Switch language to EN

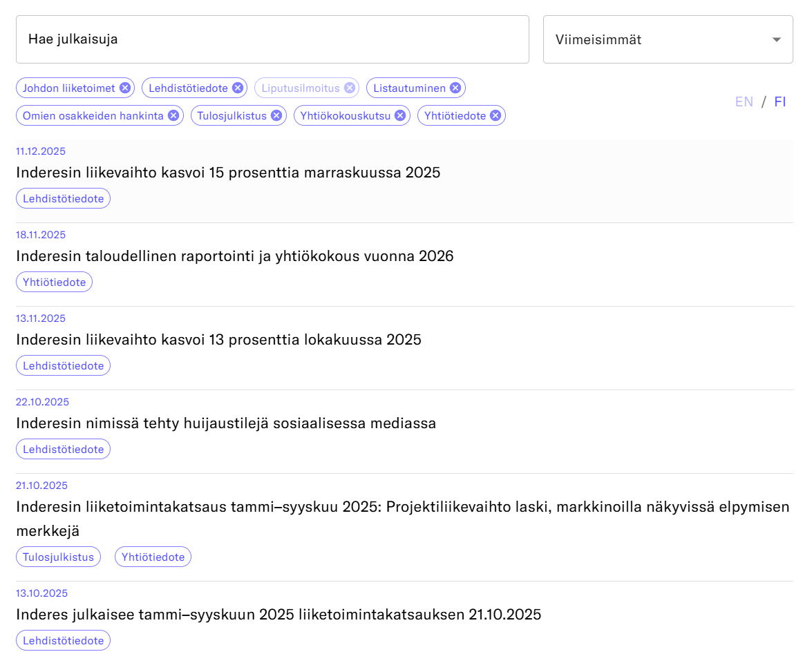pos(744,102)
